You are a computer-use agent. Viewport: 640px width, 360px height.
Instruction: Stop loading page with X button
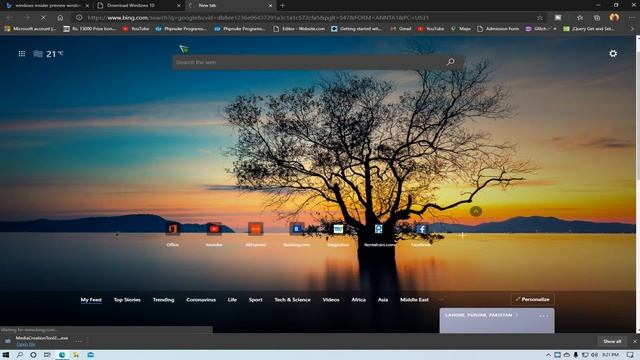pyautogui.click(x=43, y=18)
